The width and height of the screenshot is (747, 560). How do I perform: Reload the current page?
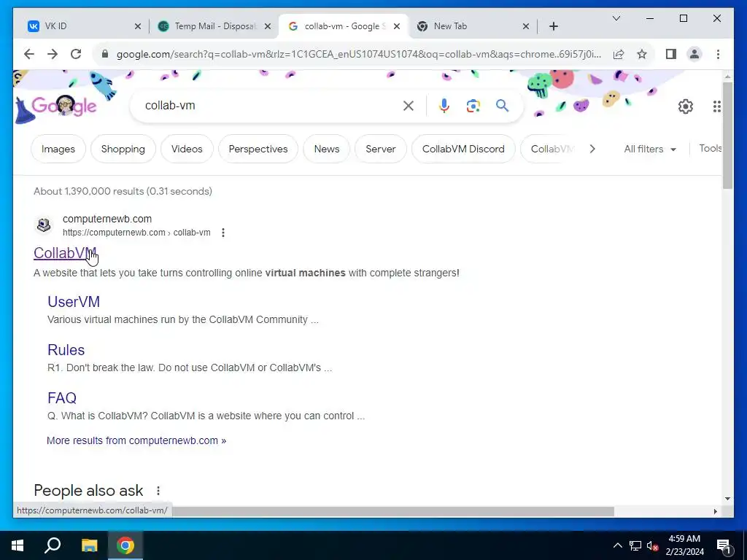coord(76,54)
